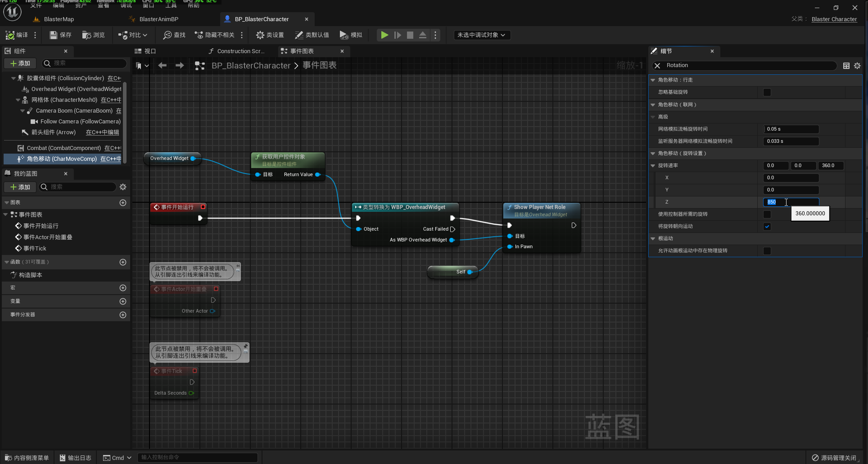Toggle 忽略基础旋转 checkbox
This screenshot has height=464, width=868.
[767, 92]
